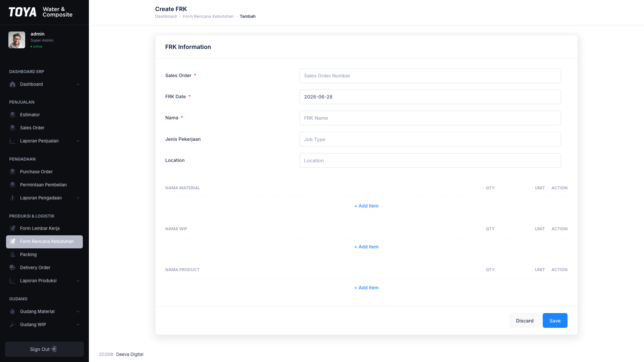
Task: Open Permintaan Pembelian menu item
Action: pos(44,185)
